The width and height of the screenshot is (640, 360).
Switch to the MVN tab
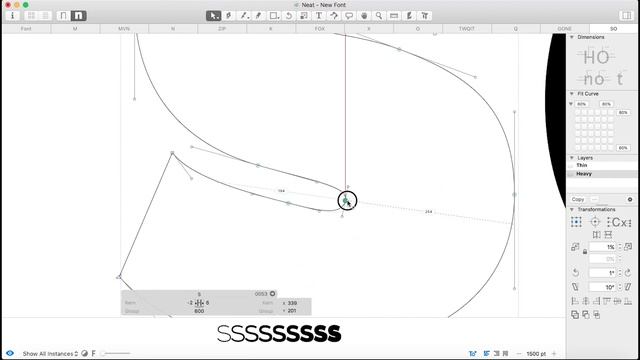tap(124, 29)
